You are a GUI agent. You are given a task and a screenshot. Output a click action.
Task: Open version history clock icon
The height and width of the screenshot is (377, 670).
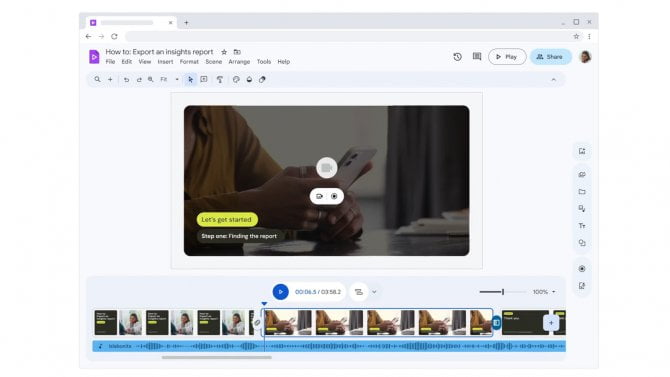pyautogui.click(x=457, y=57)
